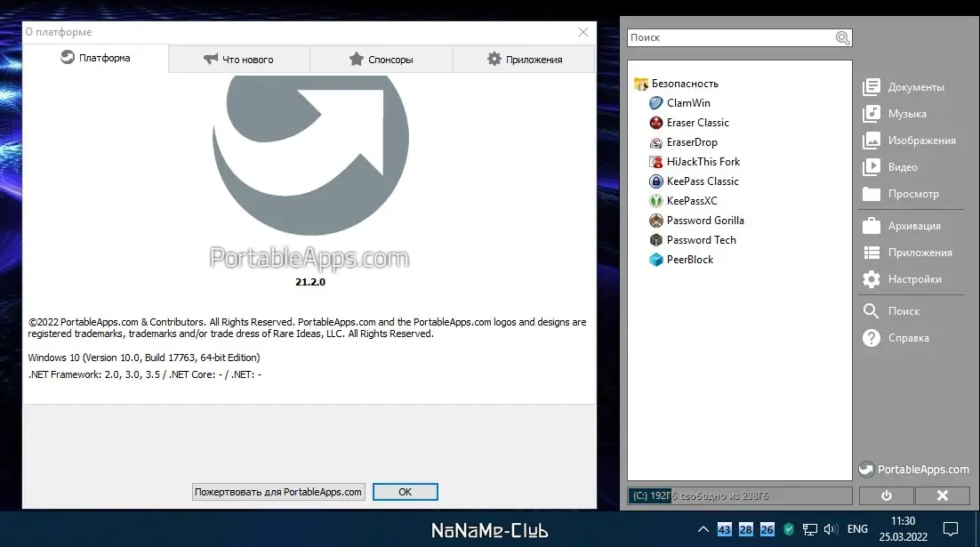Open Настройки gear icon
The width and height of the screenshot is (980, 547).
[x=872, y=278]
